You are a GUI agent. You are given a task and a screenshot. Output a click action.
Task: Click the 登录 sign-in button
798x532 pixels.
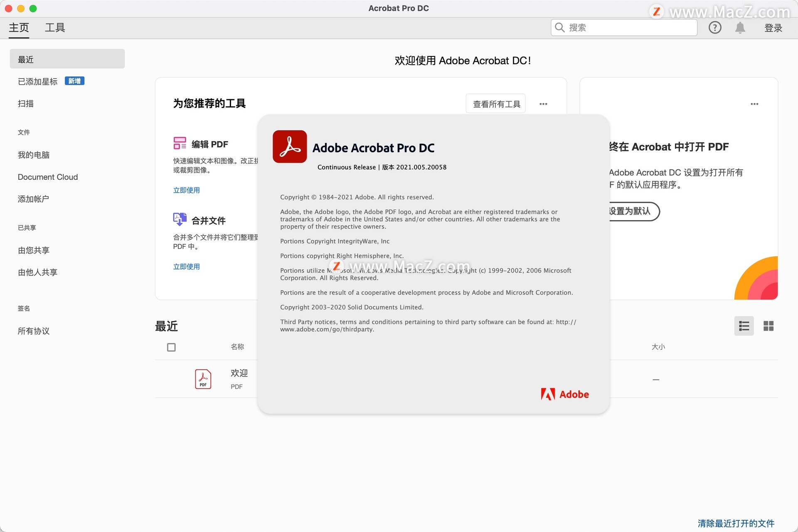773,28
